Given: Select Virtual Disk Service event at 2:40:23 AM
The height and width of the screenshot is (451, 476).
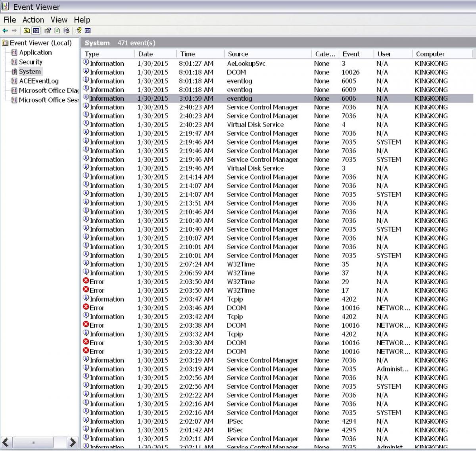Looking at the screenshot, I should coord(277,124).
